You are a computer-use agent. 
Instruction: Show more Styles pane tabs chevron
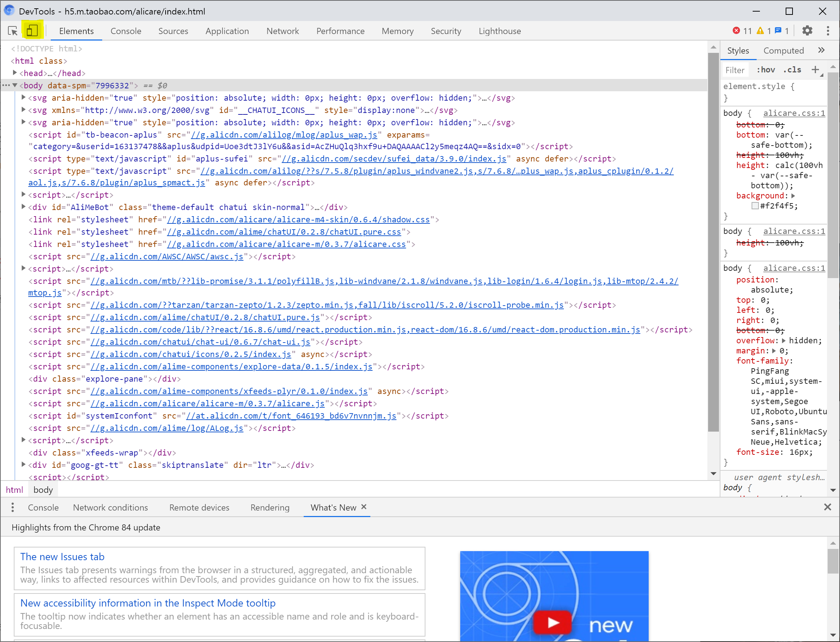[x=821, y=50]
